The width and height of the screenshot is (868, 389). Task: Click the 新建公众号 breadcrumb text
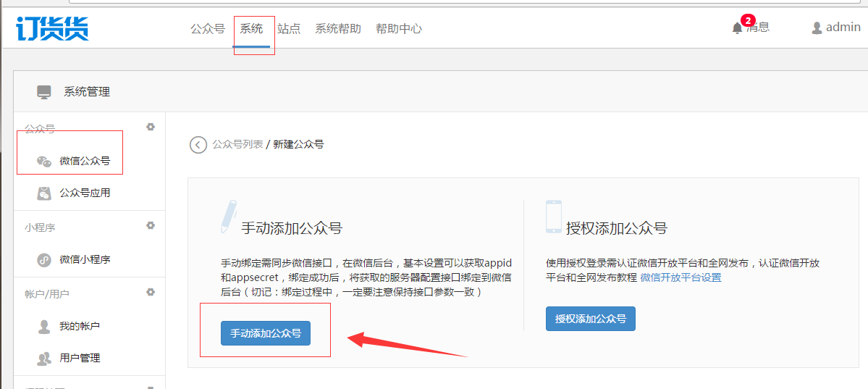pos(298,145)
